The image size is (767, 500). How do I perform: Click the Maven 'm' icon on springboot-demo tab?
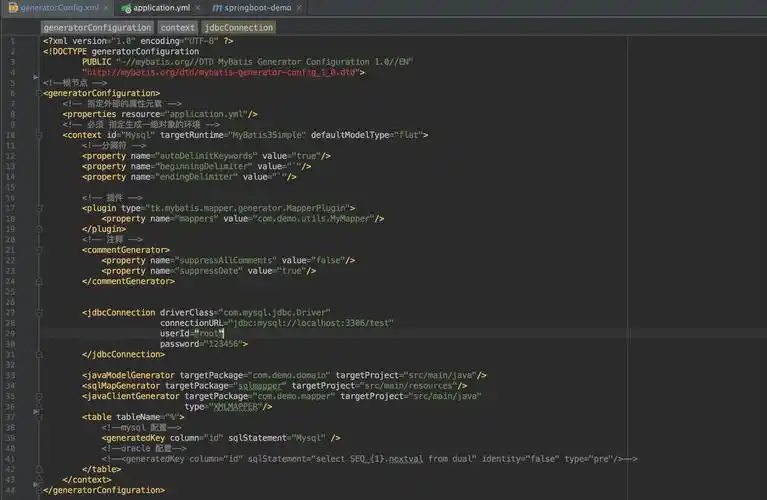(x=217, y=7)
